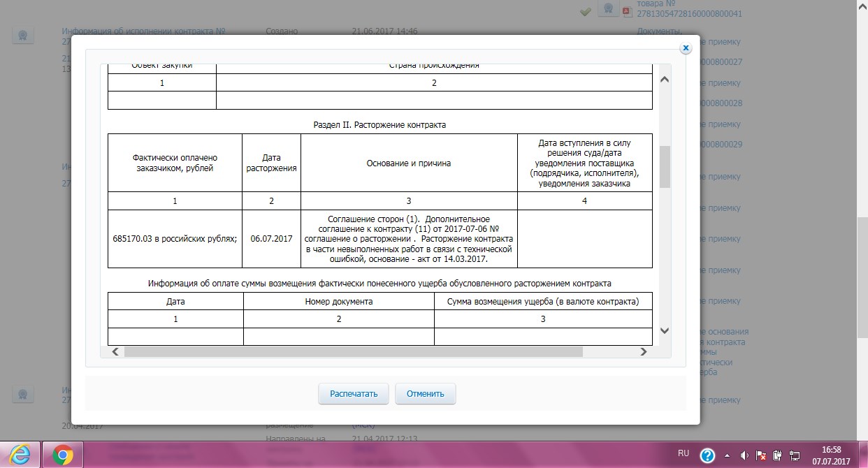The width and height of the screenshot is (868, 468).
Task: Select header cell Фактически оплачено заказчиком, рублей
Action: [x=175, y=163]
